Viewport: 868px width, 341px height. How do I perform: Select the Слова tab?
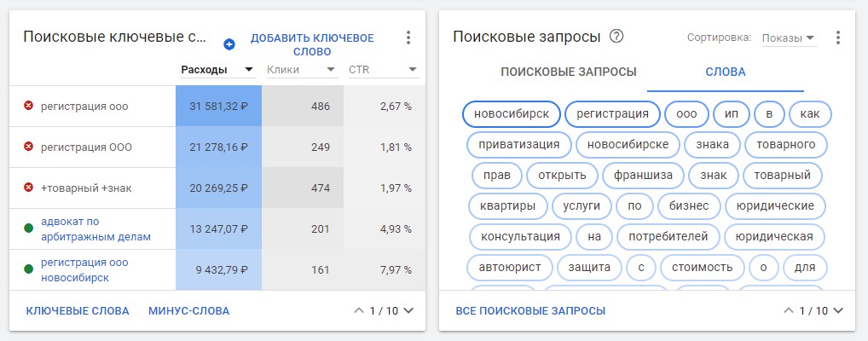(x=725, y=72)
